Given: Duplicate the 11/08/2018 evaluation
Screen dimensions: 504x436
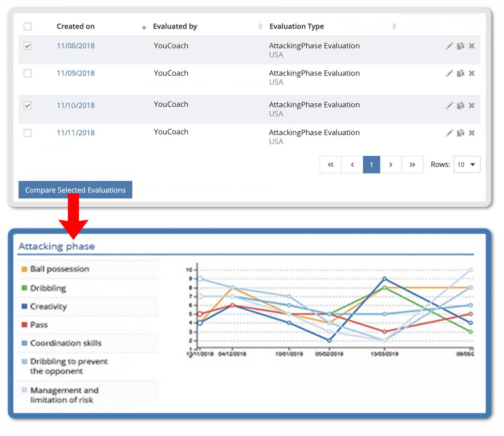Looking at the screenshot, I should click(461, 46).
